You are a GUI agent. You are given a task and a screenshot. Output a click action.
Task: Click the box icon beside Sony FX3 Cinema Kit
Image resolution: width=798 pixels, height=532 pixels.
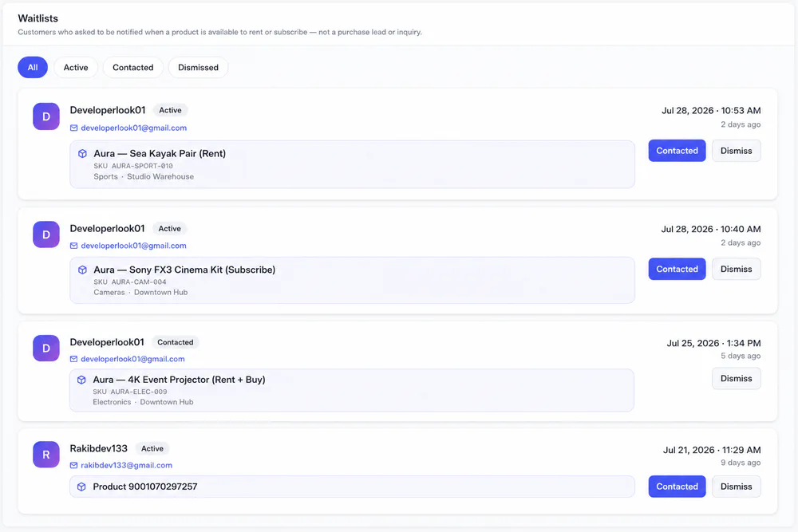(82, 270)
